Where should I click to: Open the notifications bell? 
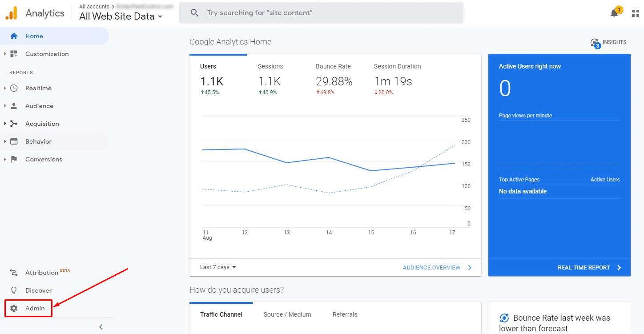pos(614,13)
